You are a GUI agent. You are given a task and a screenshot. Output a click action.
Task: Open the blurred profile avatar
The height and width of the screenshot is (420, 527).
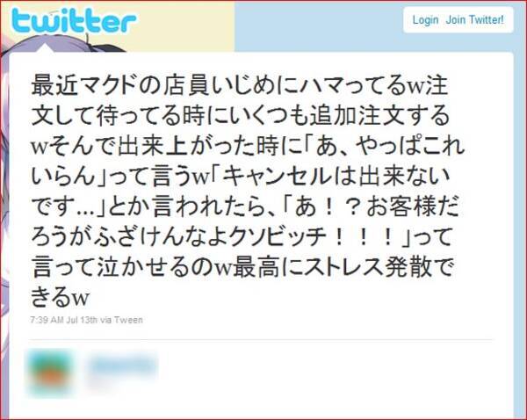50,372
